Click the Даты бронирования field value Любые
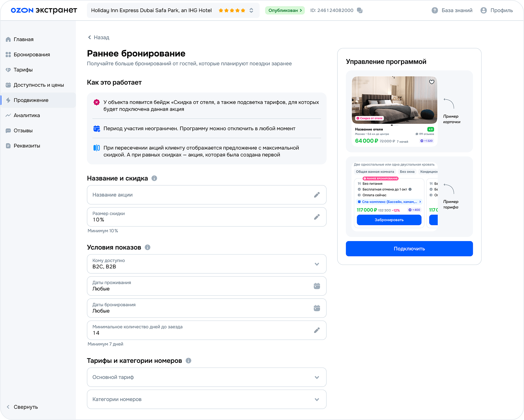Viewport: 524px width, 420px height. point(101,311)
